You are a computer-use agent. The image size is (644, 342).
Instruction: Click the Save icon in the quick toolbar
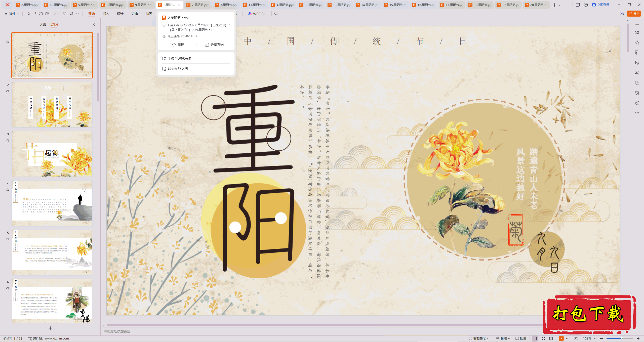click(28, 14)
